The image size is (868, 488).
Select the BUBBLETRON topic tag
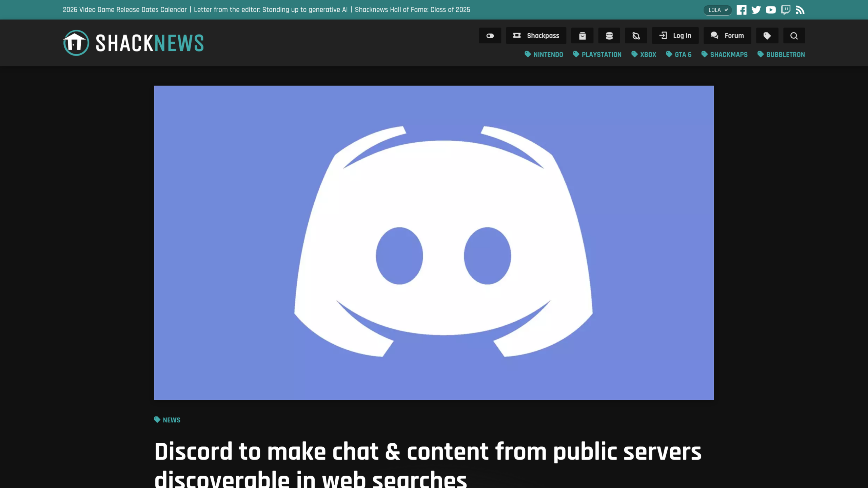pyautogui.click(x=781, y=55)
